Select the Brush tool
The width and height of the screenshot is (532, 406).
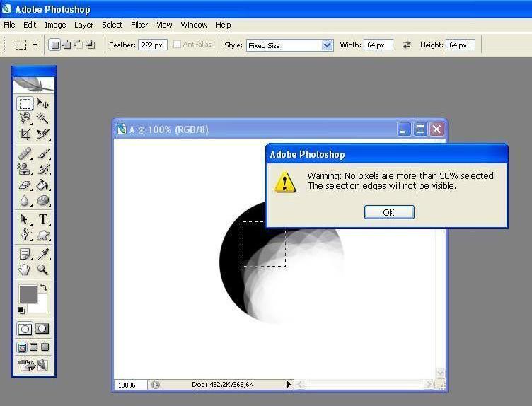pyautogui.click(x=43, y=153)
